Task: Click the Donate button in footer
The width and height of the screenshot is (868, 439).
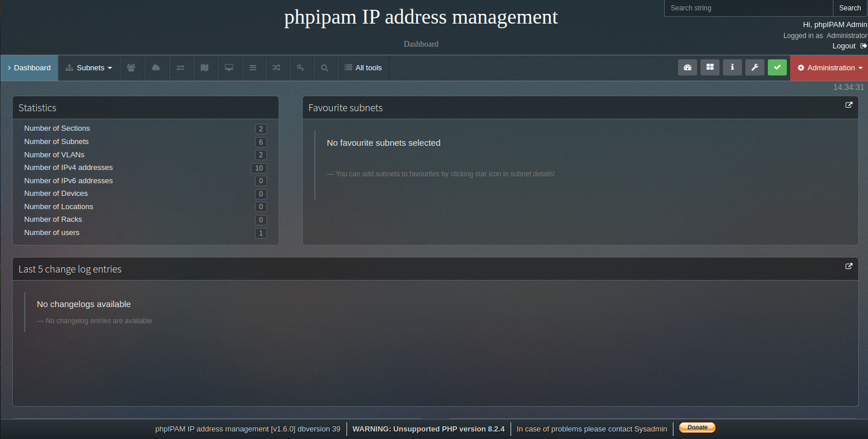Action: [x=697, y=427]
